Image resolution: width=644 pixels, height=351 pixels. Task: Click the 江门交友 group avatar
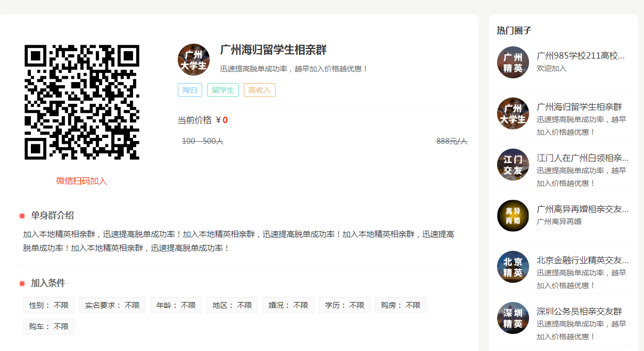point(513,165)
